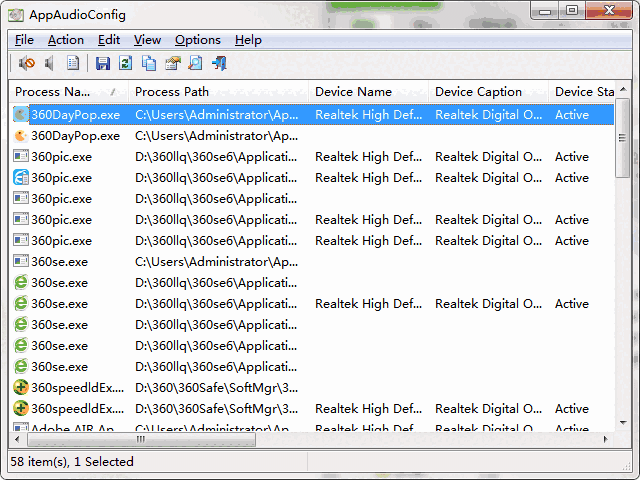Select the highlighted 360DayPop.exe row name
640x480 pixels.
pos(76,115)
